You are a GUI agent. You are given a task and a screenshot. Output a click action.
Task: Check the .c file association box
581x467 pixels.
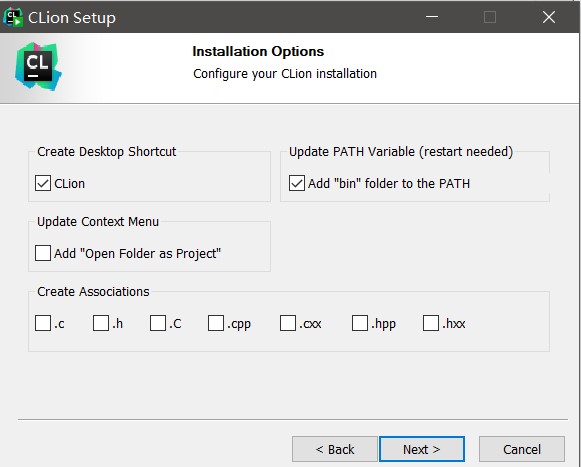(x=43, y=323)
